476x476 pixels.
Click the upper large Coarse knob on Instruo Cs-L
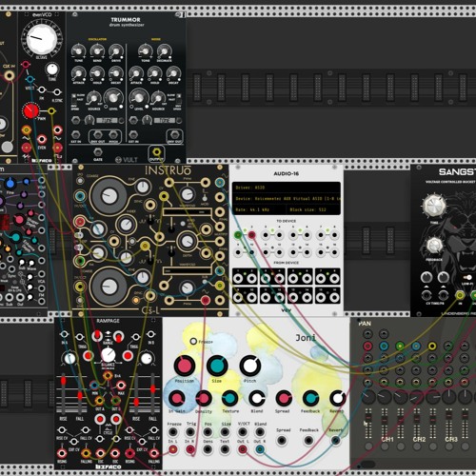point(109,196)
